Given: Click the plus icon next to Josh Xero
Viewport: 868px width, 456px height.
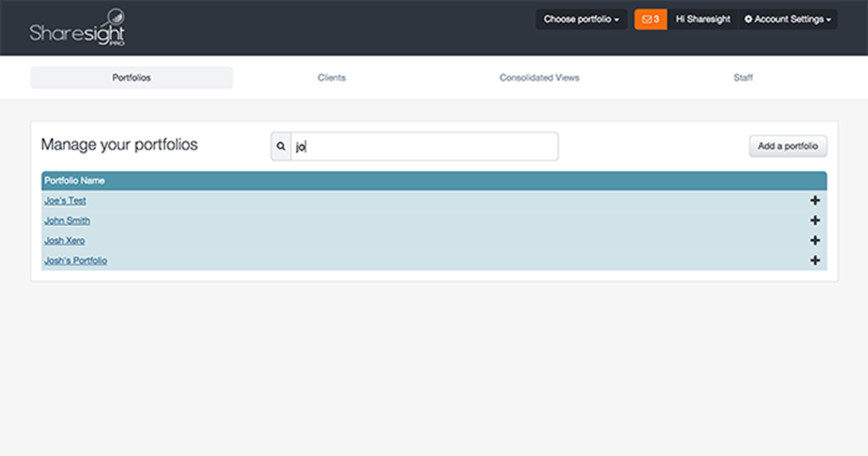Looking at the screenshot, I should pos(815,240).
